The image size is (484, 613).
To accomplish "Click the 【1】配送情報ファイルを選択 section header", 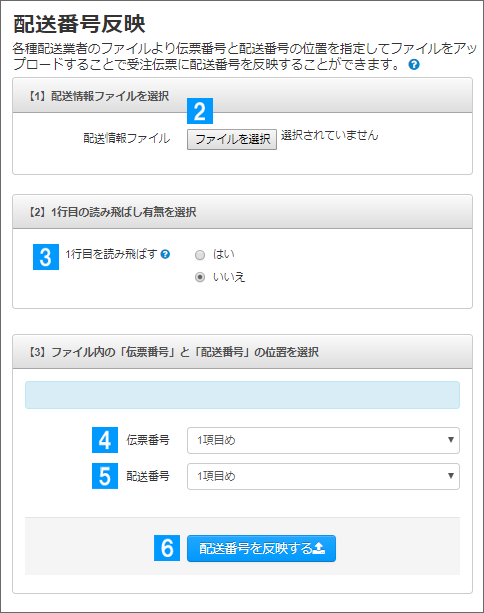I will [242, 95].
